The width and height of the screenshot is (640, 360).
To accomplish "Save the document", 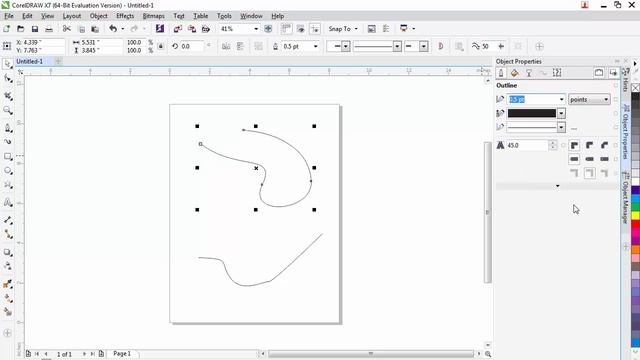I will coord(35,29).
